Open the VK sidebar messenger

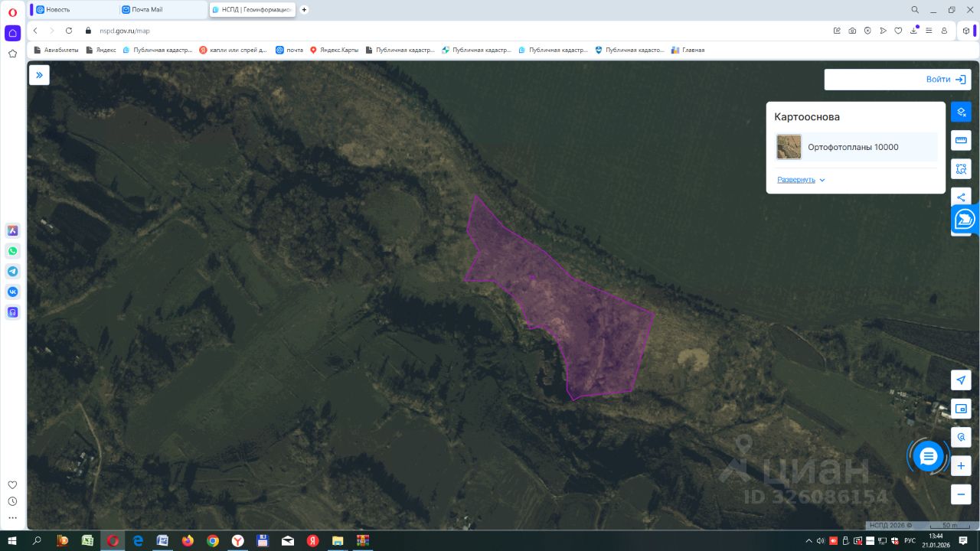click(x=12, y=292)
